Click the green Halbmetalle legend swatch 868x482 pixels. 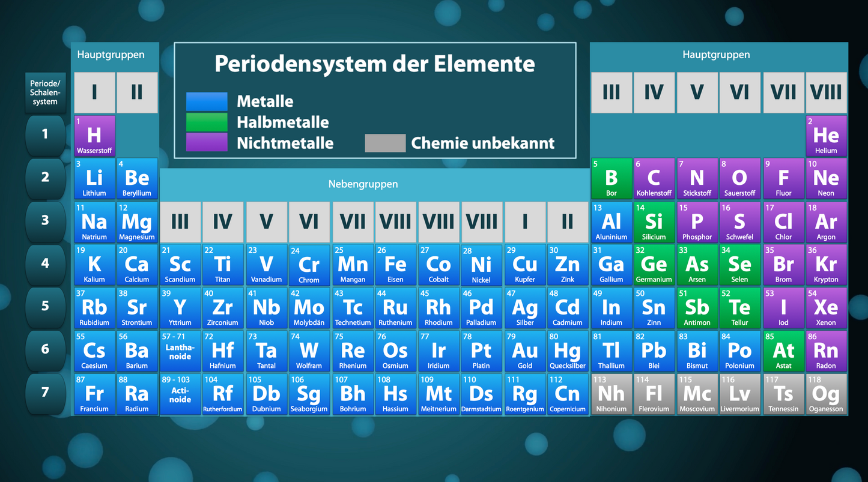coord(207,122)
